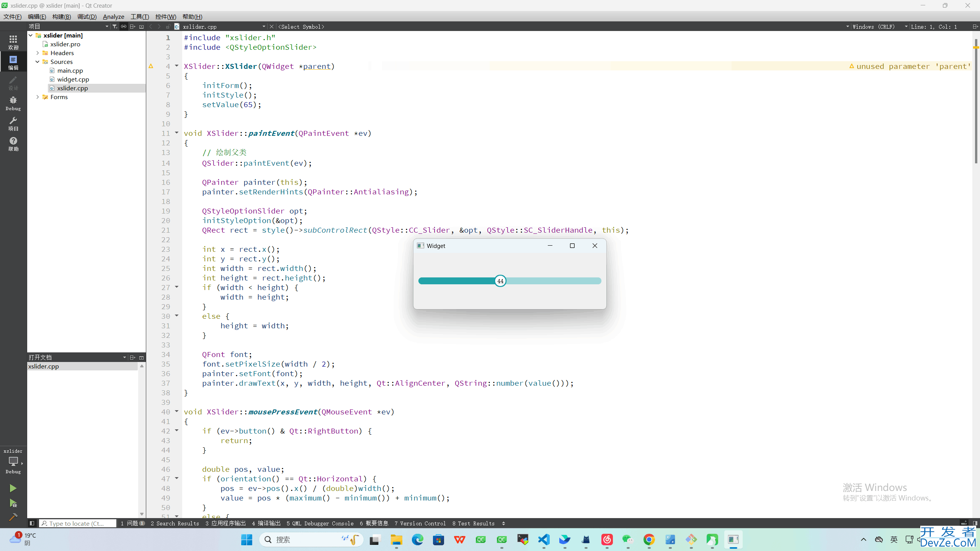Open the 编辑(E) menu
The image size is (980, 551).
[37, 16]
